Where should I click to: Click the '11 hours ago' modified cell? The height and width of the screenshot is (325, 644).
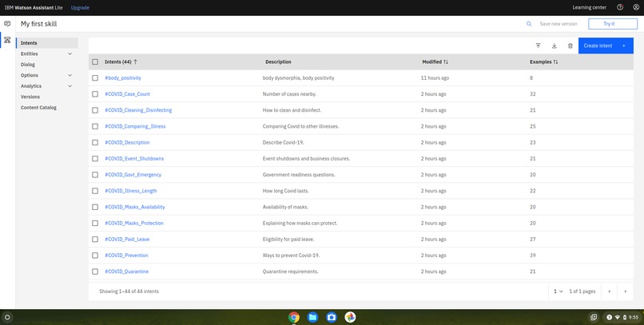pos(435,78)
